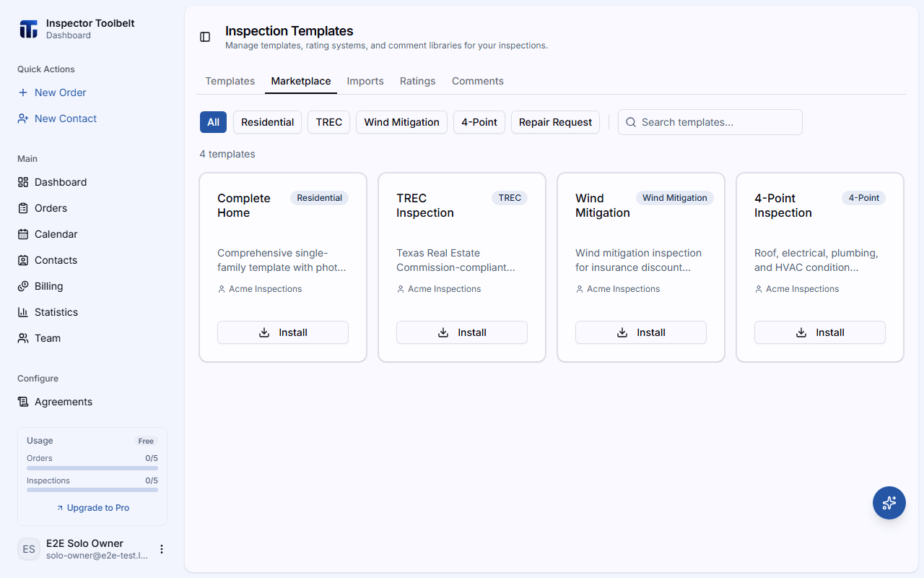This screenshot has width=924, height=578.
Task: Open the Imports tab
Action: click(365, 81)
